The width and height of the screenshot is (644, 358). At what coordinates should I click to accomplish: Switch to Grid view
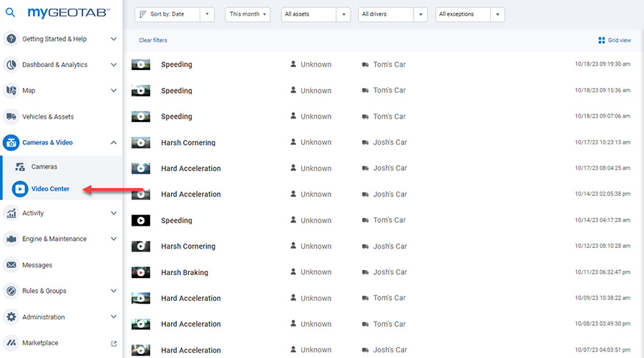[615, 40]
